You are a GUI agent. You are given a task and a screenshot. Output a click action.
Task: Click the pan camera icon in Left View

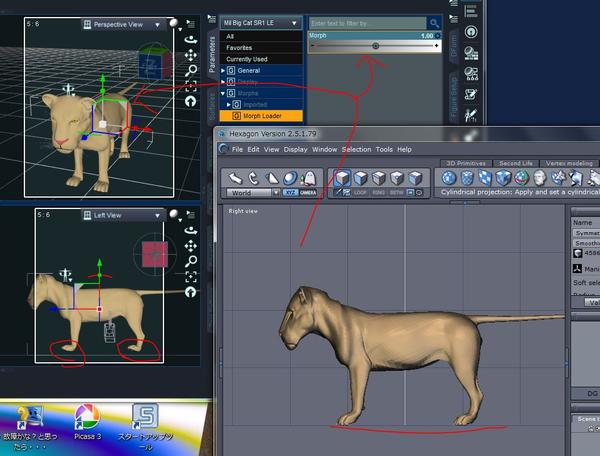point(191,246)
